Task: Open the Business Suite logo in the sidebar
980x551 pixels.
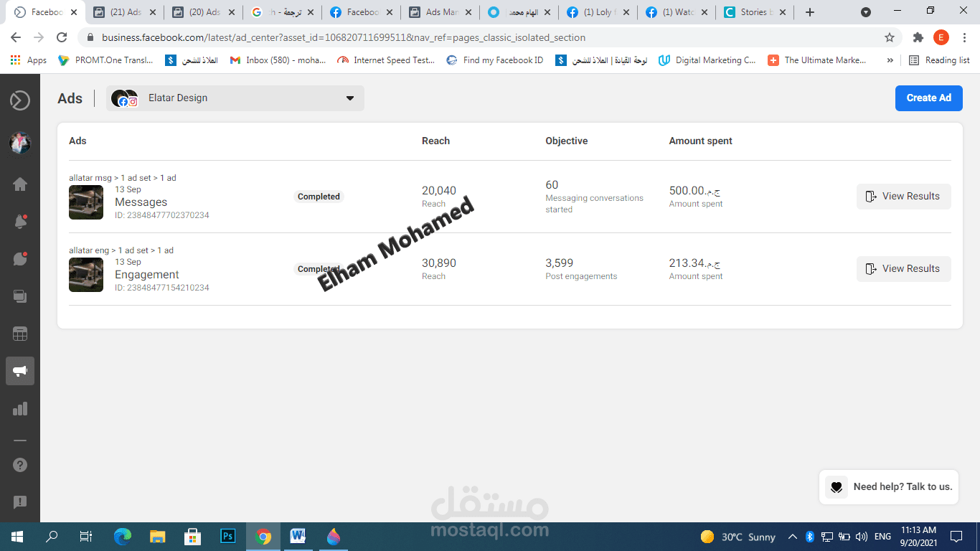Action: click(20, 100)
